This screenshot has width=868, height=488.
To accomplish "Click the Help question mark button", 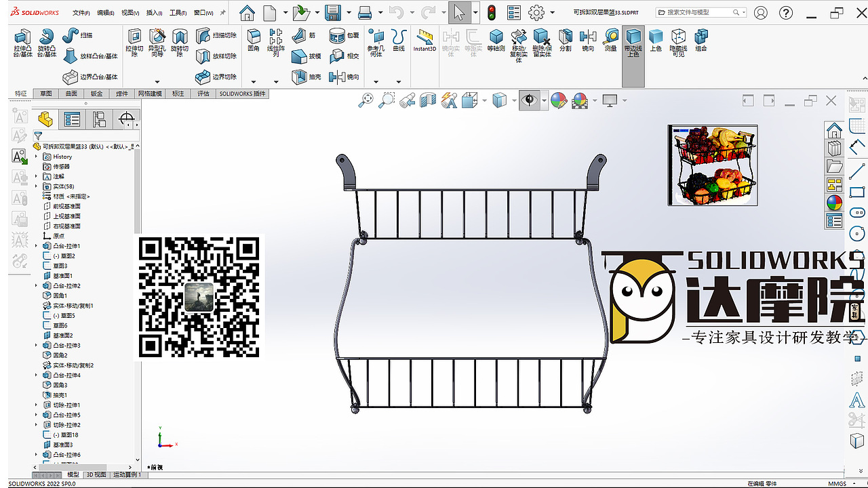I will click(785, 12).
